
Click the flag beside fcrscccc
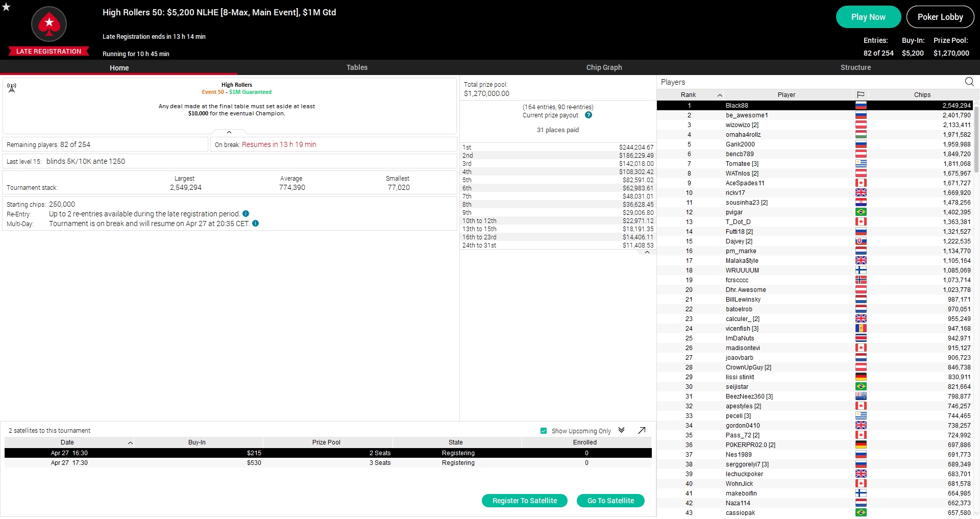pyautogui.click(x=861, y=280)
